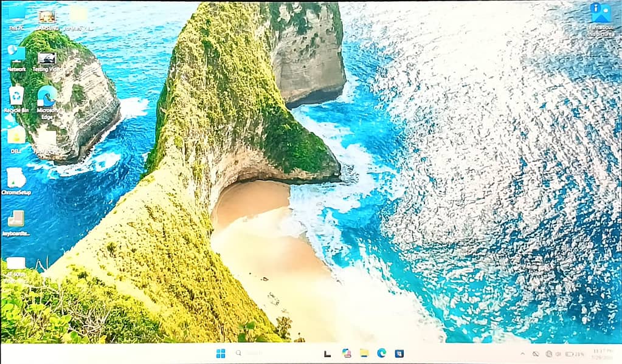Select the DELL folder icon
622x364 pixels.
tap(16, 141)
